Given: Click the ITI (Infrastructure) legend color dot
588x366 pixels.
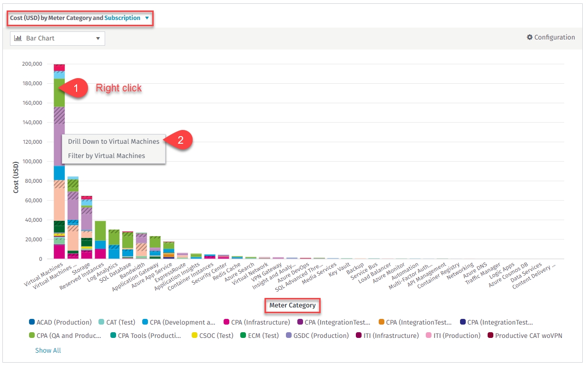Looking at the screenshot, I should click(359, 336).
